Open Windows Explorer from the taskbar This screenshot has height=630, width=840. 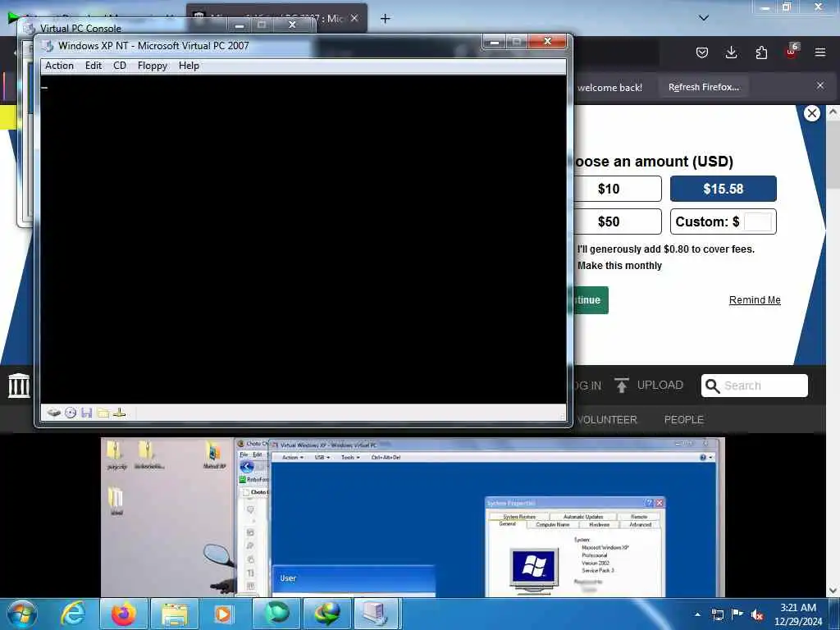coord(175,614)
